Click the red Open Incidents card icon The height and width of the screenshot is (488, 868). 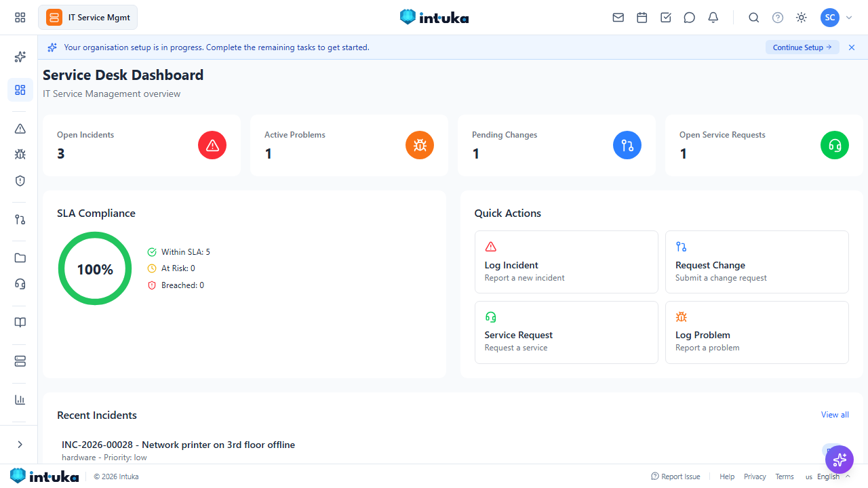pos(212,145)
